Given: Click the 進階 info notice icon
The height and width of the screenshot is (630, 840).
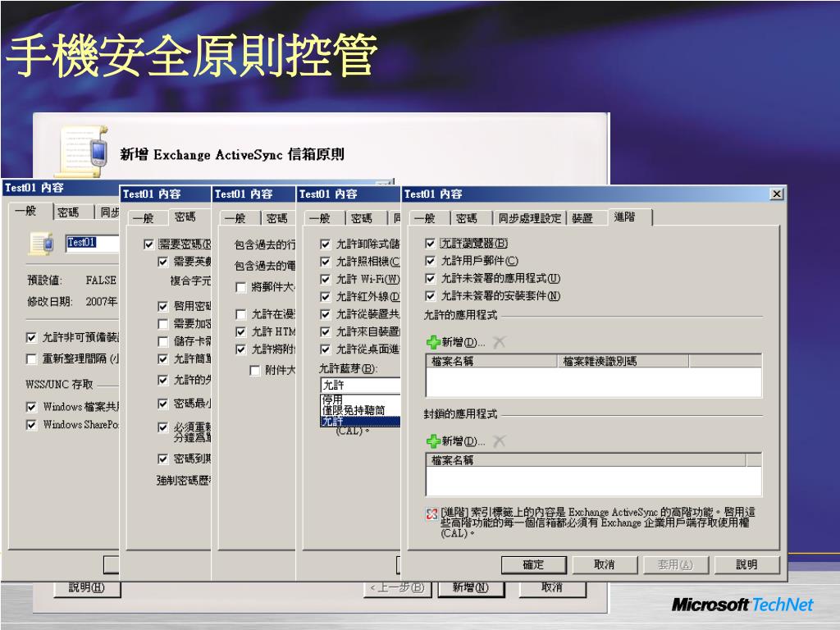Looking at the screenshot, I should [x=431, y=514].
